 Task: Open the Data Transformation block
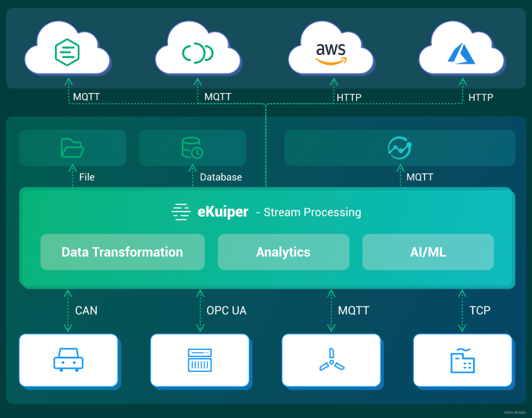coord(122,252)
